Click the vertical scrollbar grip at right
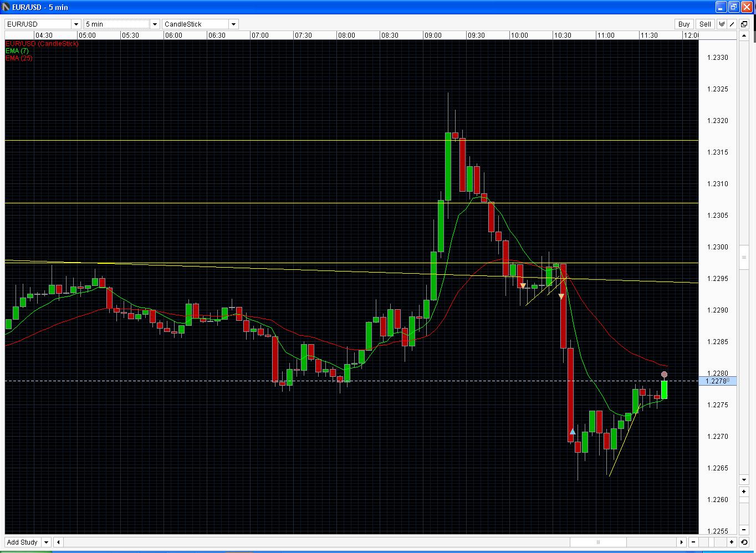The width and height of the screenshot is (756, 553). tap(744, 258)
